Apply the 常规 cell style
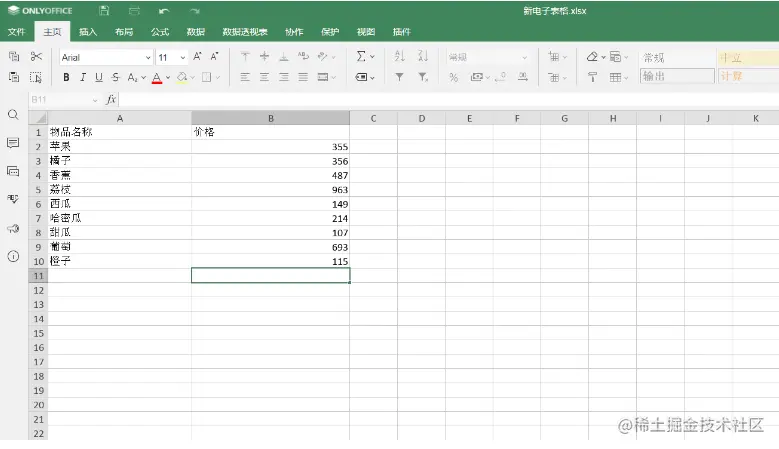This screenshot has width=779, height=449. pyautogui.click(x=677, y=58)
